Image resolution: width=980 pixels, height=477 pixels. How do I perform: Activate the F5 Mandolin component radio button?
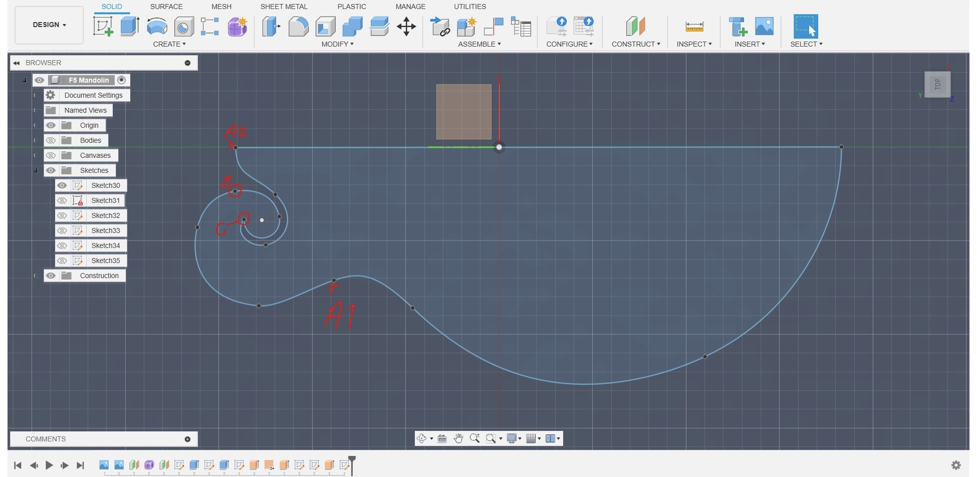(x=122, y=80)
